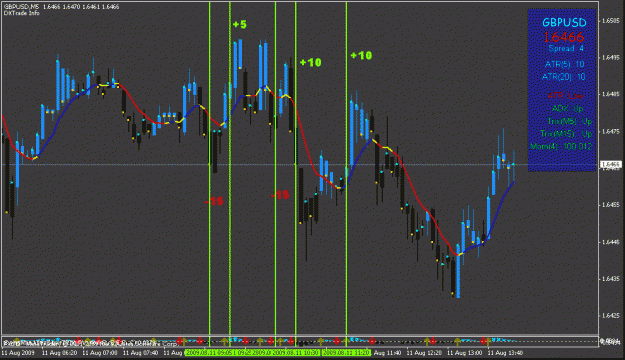Select the ATR(5): 10 readout
The height and width of the screenshot is (360, 625).
565,64
